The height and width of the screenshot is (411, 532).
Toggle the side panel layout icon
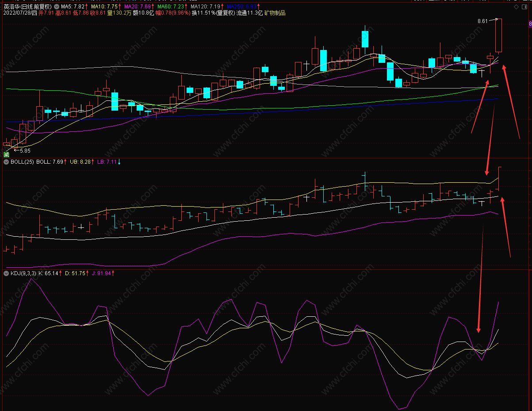(525, 7)
